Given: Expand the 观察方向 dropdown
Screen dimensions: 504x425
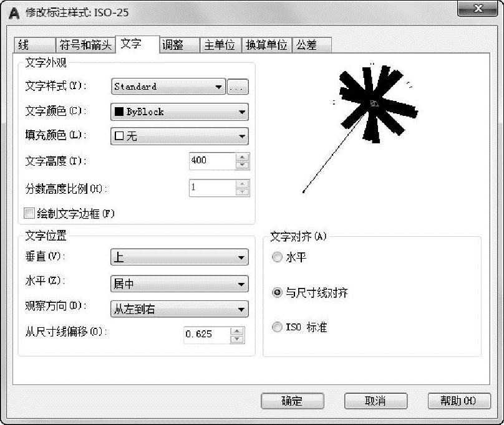Looking at the screenshot, I should 180,309.
